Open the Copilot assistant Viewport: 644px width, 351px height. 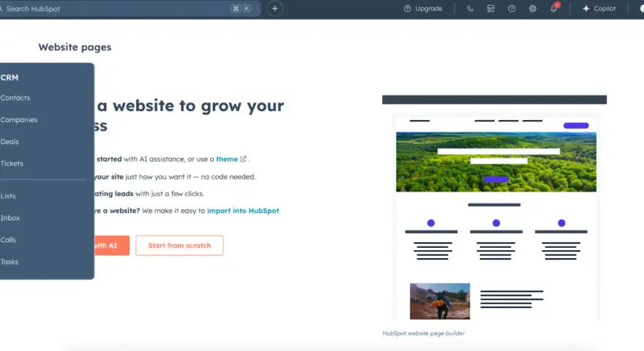(x=599, y=9)
